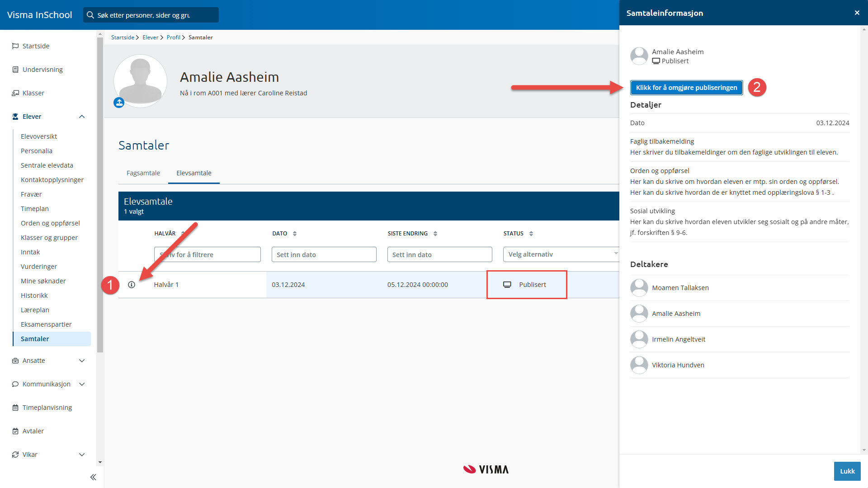Click Klikk for å omgjøre publiseringen button

(x=686, y=88)
